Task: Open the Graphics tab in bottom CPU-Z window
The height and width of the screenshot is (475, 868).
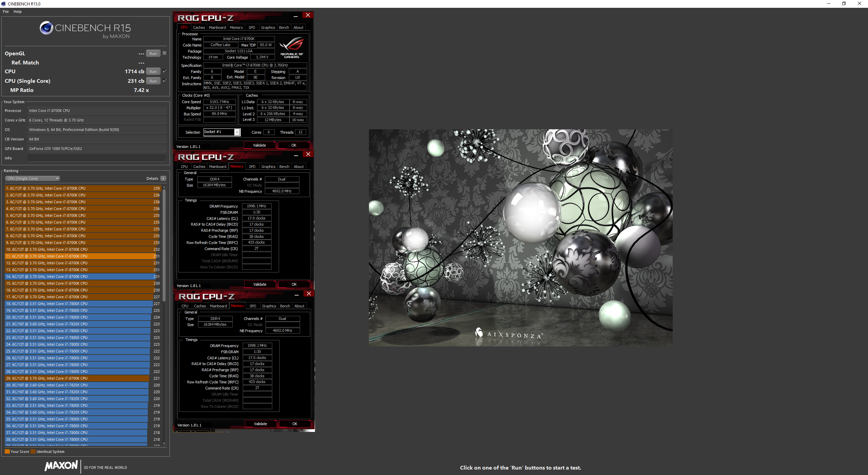Action: pyautogui.click(x=269, y=306)
